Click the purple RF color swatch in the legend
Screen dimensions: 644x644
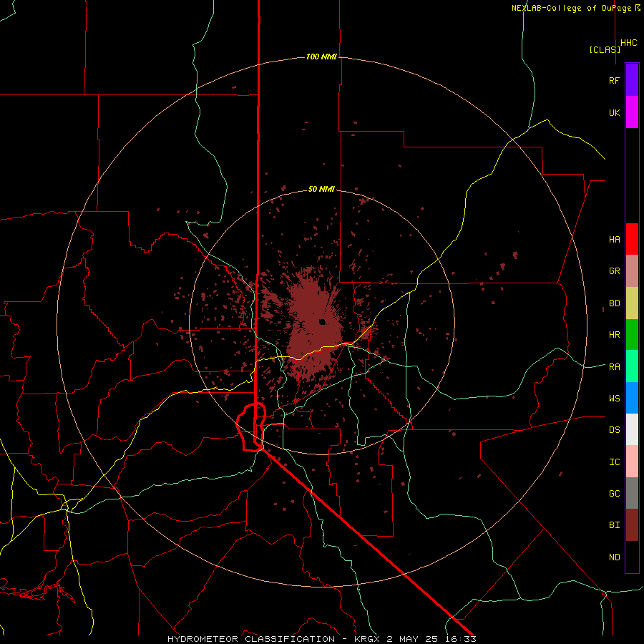632,80
